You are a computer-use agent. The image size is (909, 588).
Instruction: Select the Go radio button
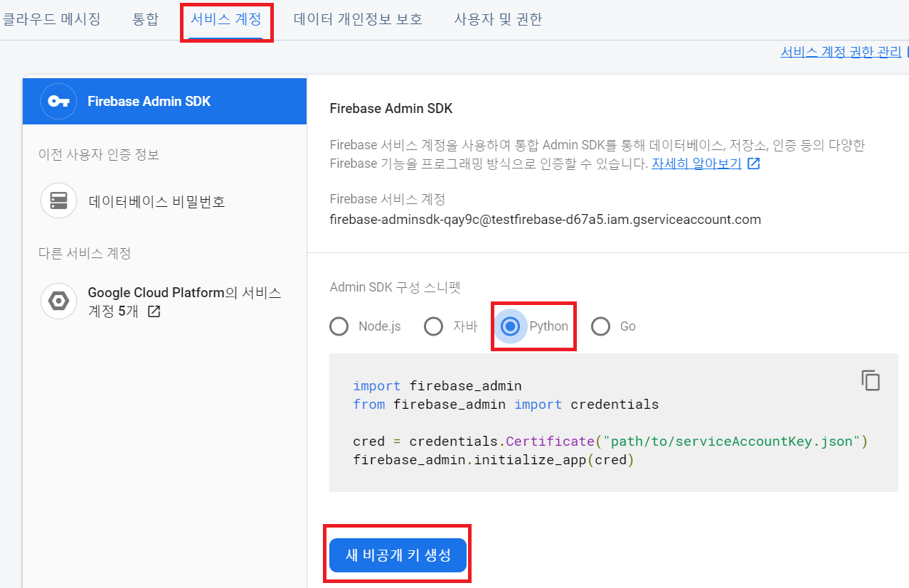[x=601, y=326]
